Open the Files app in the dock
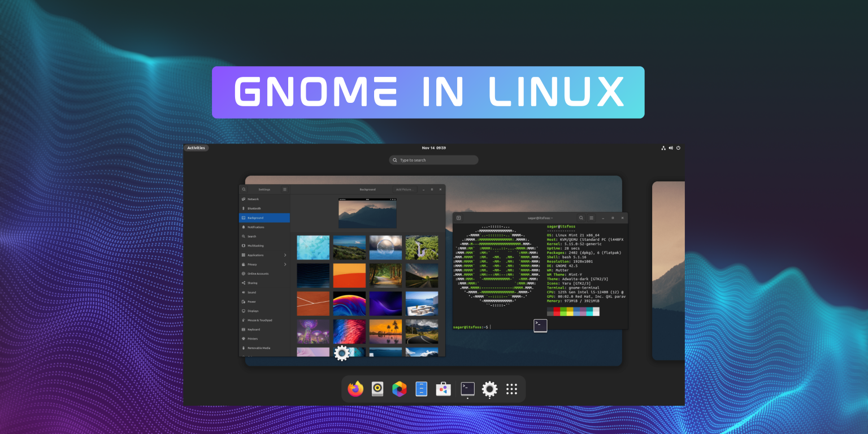Viewport: 868px width, 434px height. tap(421, 389)
